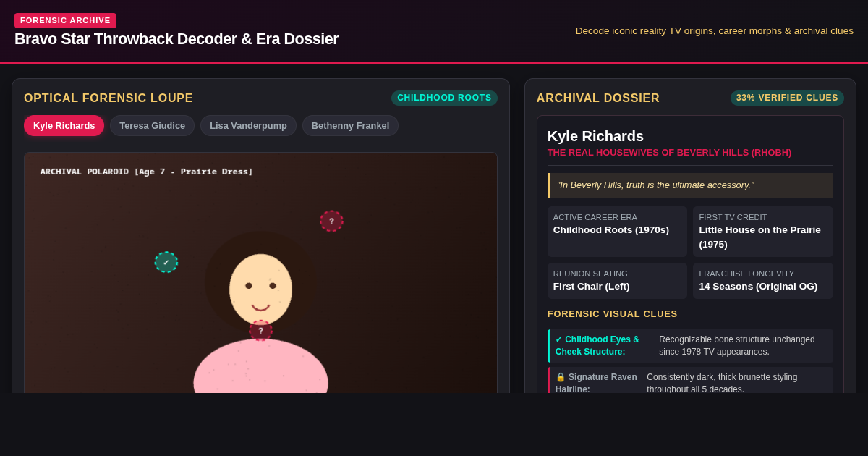Click the question-mark hotspot below the chin
This screenshot has width=868, height=456.
pyautogui.click(x=260, y=331)
